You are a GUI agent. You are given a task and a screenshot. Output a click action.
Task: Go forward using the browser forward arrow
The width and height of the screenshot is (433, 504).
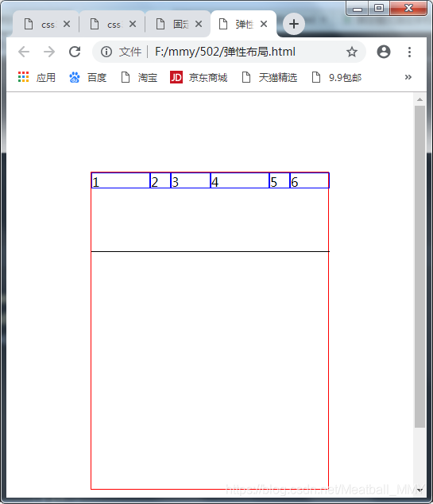[x=49, y=52]
